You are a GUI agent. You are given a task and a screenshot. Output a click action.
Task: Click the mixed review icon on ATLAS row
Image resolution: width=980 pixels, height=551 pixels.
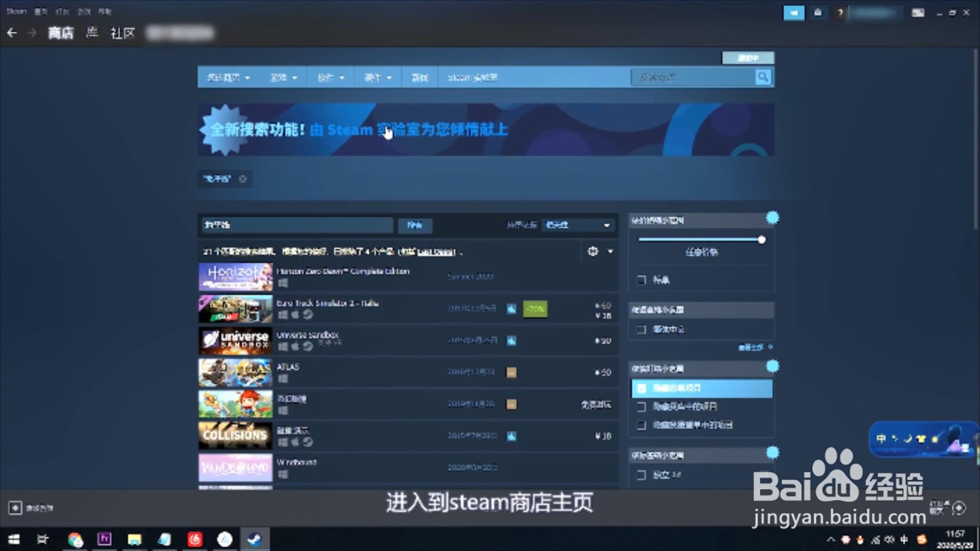[511, 372]
